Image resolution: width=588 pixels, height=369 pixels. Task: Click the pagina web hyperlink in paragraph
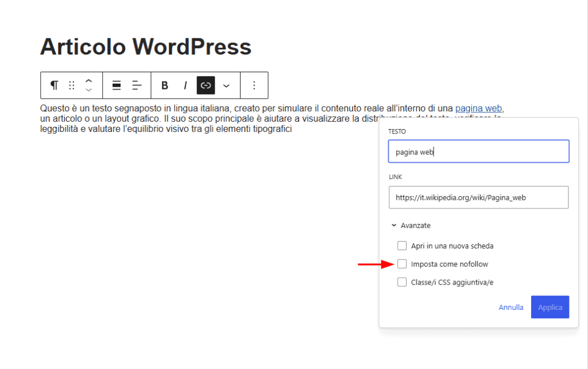coord(478,108)
